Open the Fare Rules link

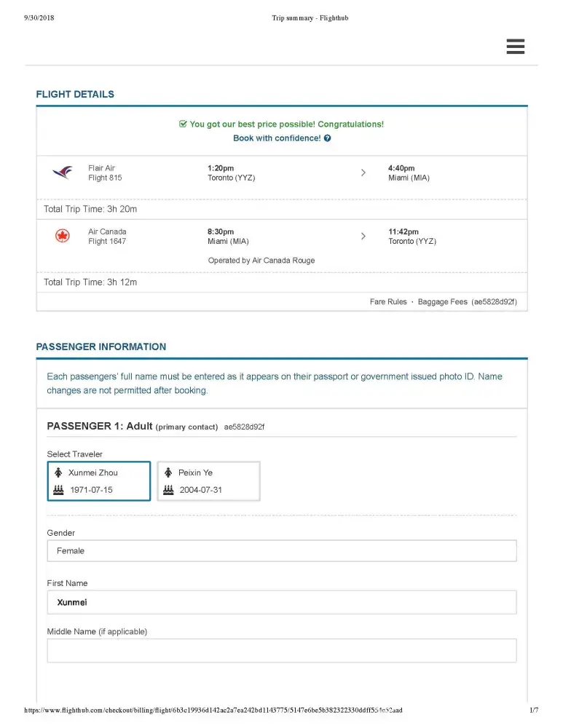point(388,302)
